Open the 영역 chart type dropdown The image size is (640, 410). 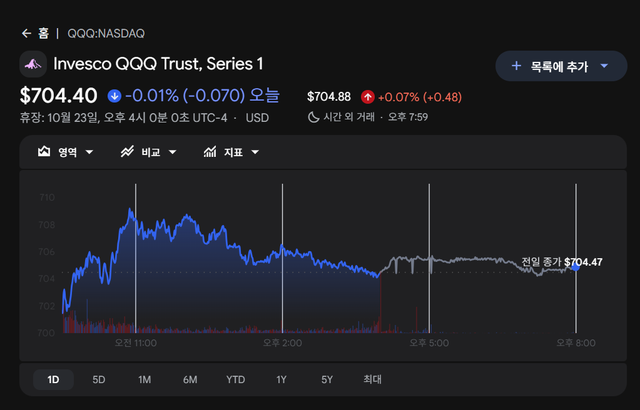tap(65, 152)
